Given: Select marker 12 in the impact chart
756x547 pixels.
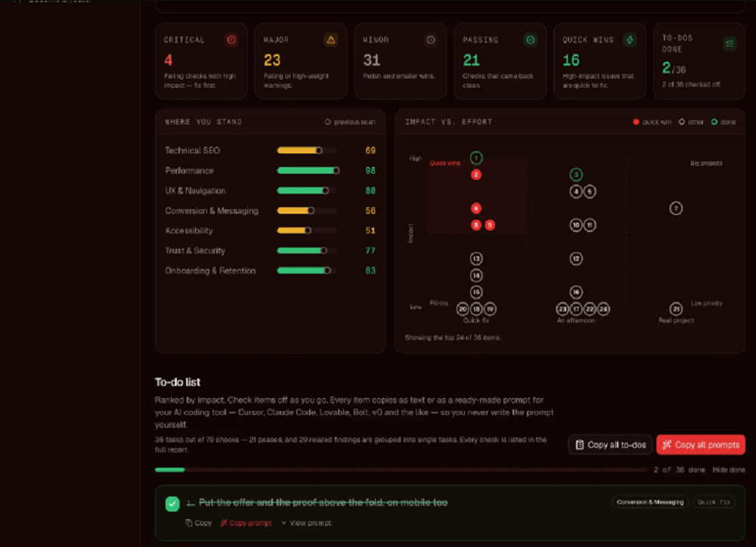Looking at the screenshot, I should pyautogui.click(x=575, y=259).
